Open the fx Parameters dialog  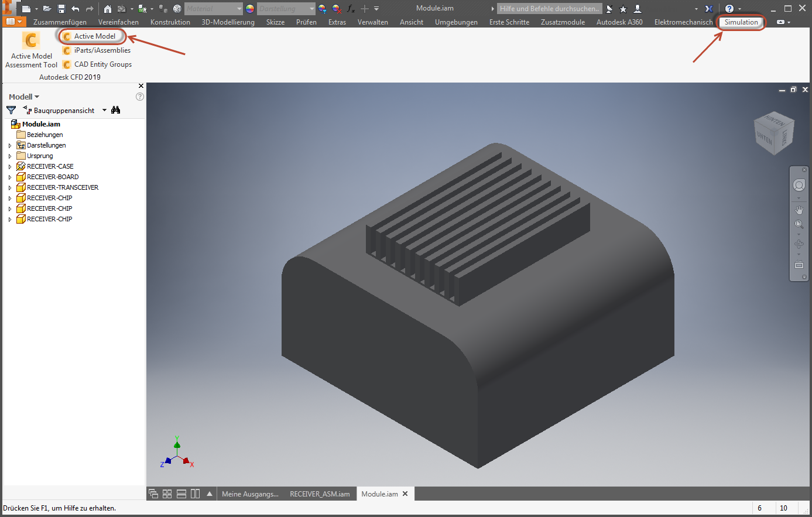[x=351, y=9]
